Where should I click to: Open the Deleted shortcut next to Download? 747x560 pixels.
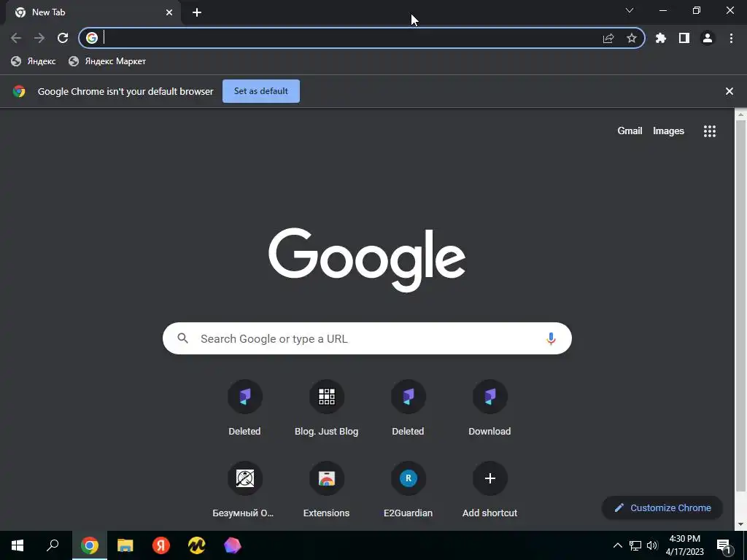(x=409, y=408)
